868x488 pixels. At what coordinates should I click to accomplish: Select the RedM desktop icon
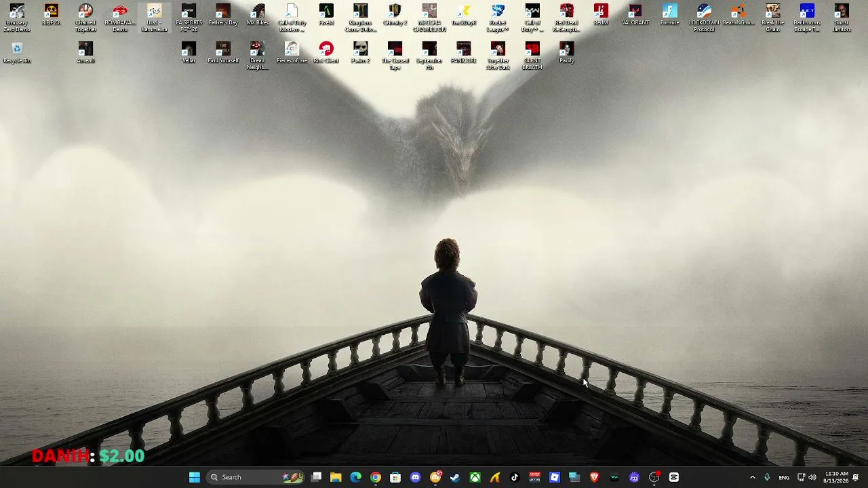pyautogui.click(x=601, y=15)
